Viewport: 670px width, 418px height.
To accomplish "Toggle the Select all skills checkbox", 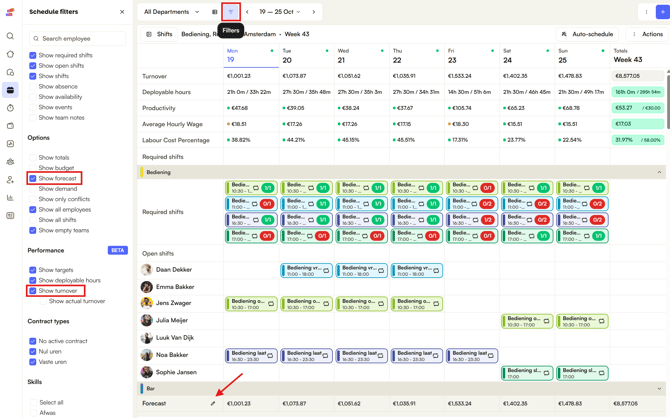I will pyautogui.click(x=32, y=403).
